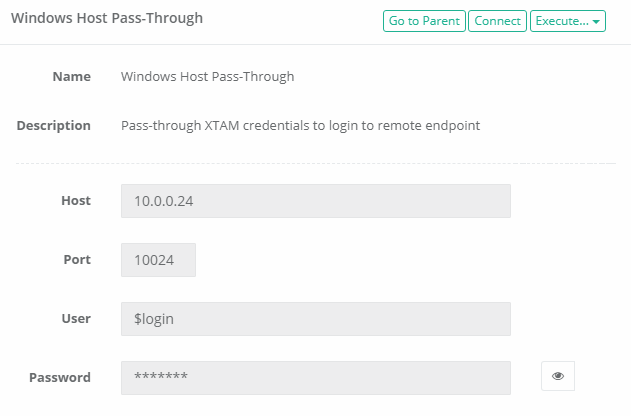Viewport: 631px width, 416px height.
Task: Click the Name field label
Action: point(71,76)
